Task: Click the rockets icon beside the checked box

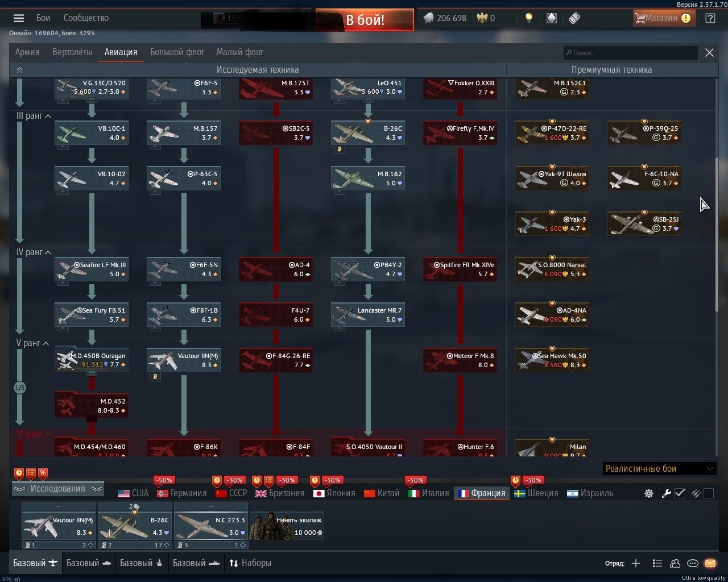Action: 695,493
